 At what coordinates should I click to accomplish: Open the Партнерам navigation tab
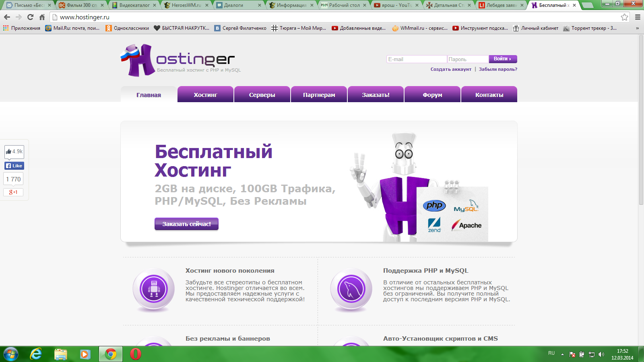[319, 95]
